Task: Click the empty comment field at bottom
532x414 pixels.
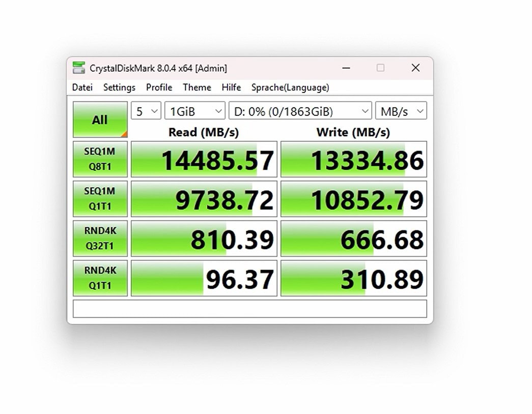Action: 249,309
